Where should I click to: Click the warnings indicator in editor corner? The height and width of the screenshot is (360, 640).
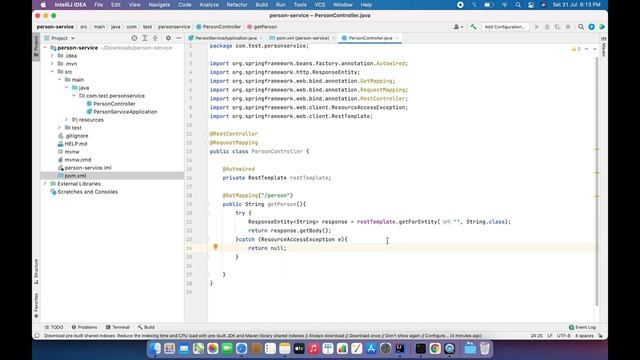click(576, 49)
